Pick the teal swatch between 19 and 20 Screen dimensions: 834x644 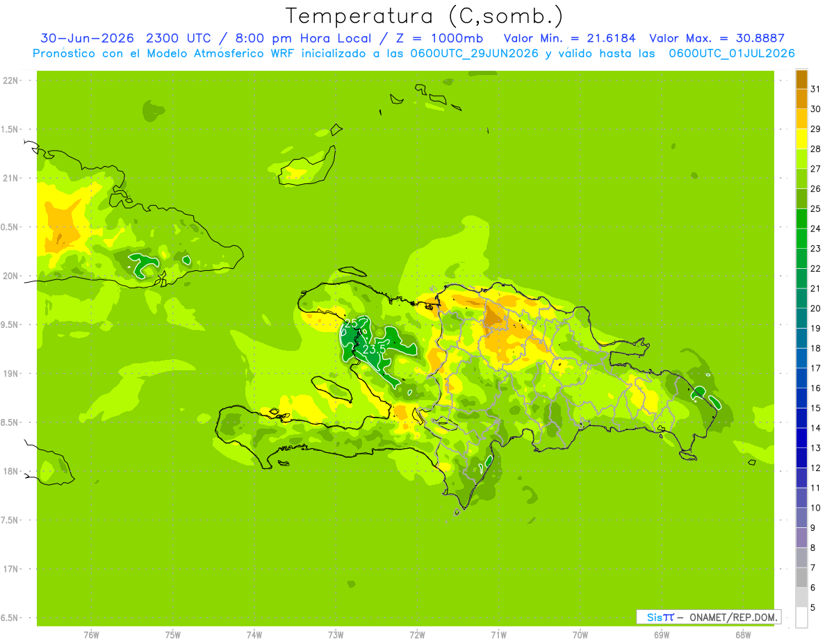(x=801, y=318)
